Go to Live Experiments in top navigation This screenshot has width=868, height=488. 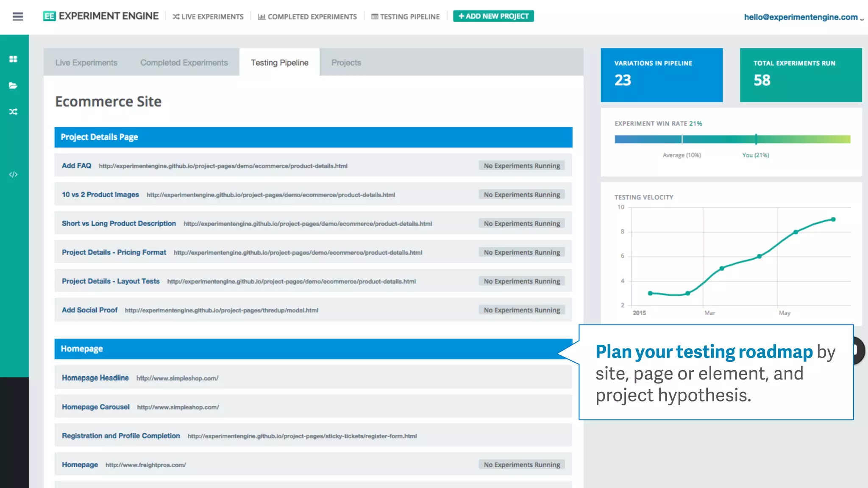click(208, 17)
